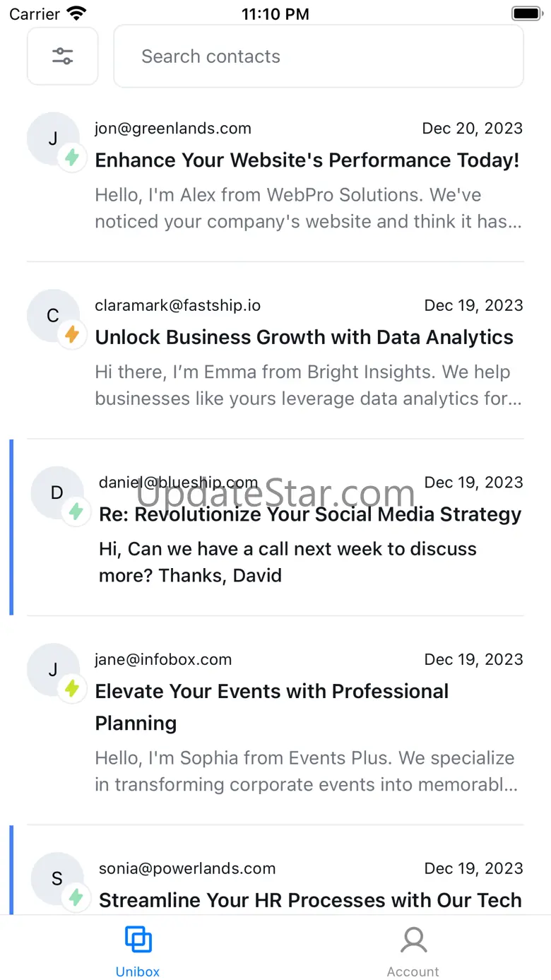Tap green lightning badge on jon's avatar
Viewport: 551px width, 980px height.
(72, 157)
